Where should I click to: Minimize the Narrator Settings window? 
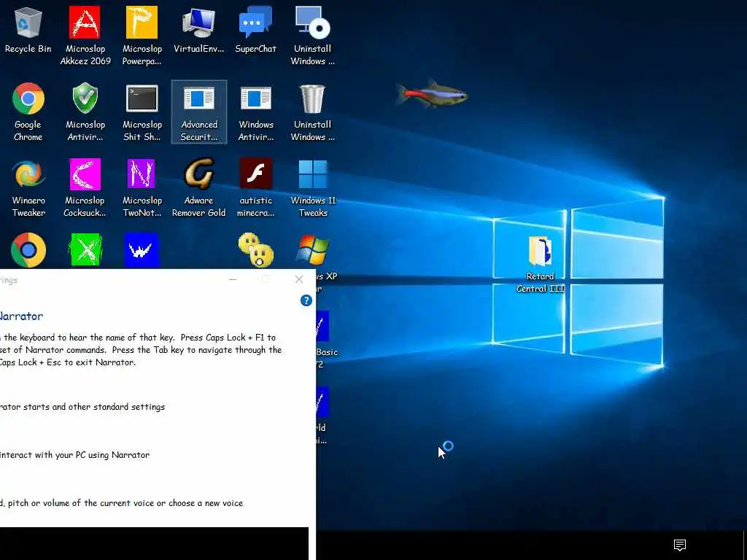[233, 279]
